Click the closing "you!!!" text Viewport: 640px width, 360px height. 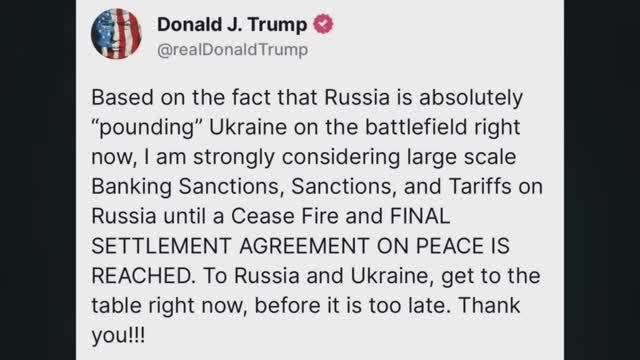(118, 336)
